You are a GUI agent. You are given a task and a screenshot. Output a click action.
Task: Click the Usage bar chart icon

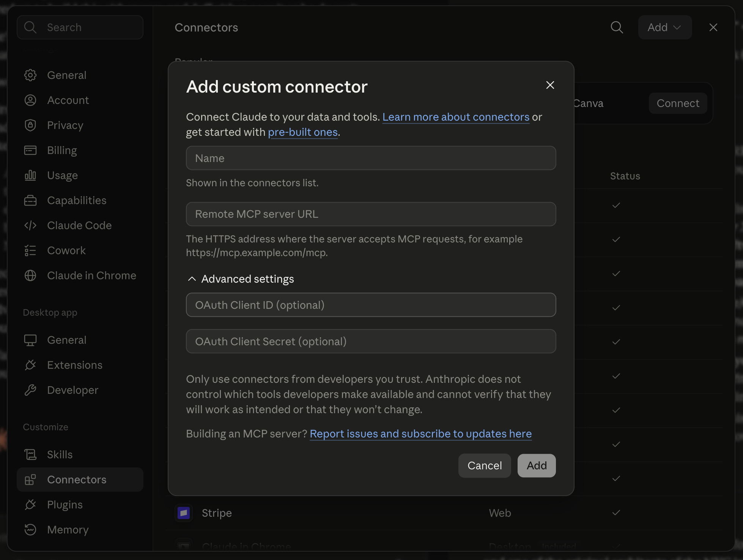(x=30, y=175)
